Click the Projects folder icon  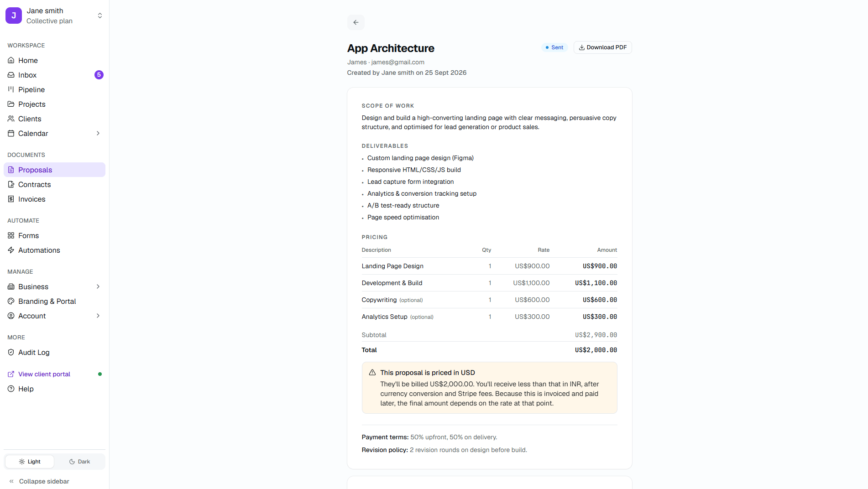point(11,104)
